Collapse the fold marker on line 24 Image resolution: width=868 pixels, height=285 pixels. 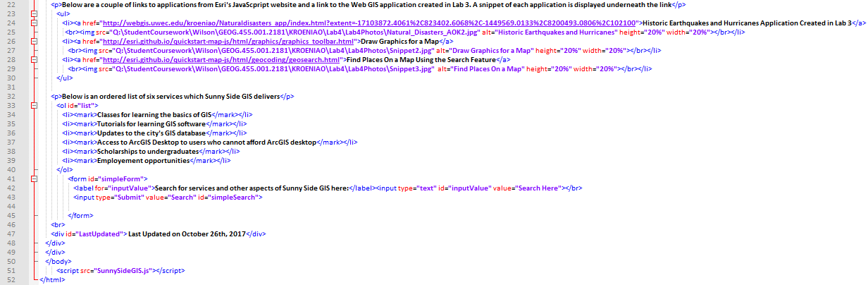[33, 23]
